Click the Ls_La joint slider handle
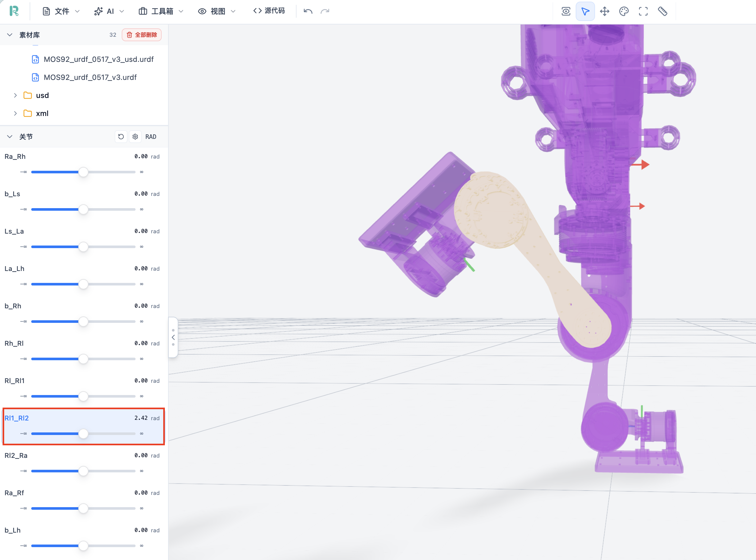The width and height of the screenshot is (756, 560). point(83,246)
